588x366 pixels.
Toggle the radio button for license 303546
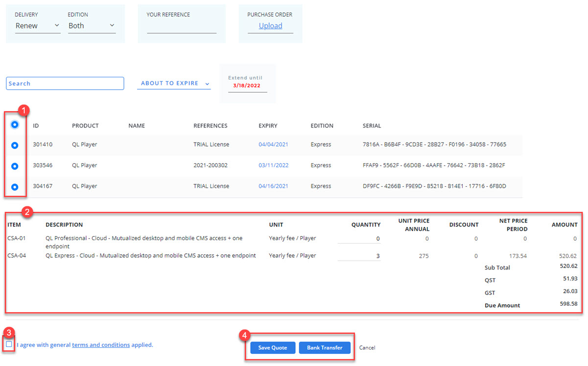[x=15, y=166]
